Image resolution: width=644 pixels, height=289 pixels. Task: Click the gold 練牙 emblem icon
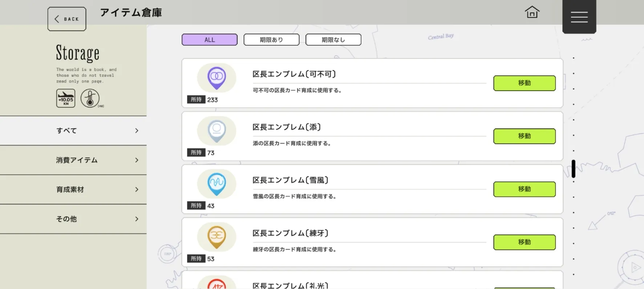click(x=216, y=237)
